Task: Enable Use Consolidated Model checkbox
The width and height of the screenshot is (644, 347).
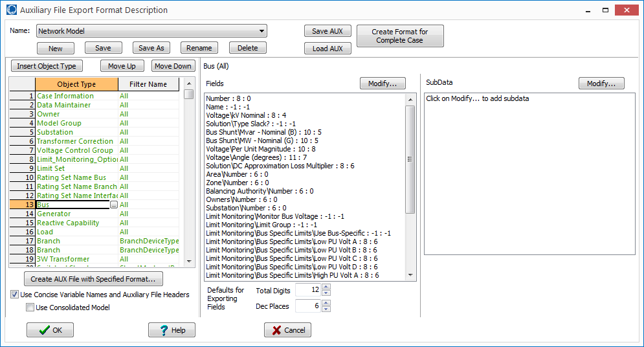Action: tap(30, 308)
